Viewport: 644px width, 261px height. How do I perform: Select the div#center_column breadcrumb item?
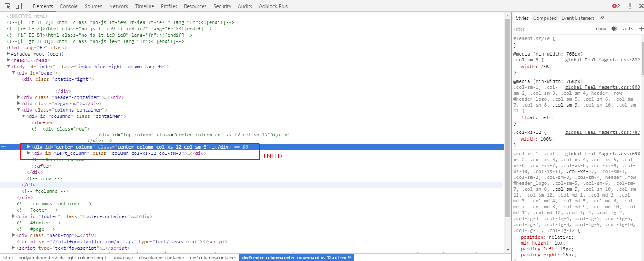[x=297, y=258]
